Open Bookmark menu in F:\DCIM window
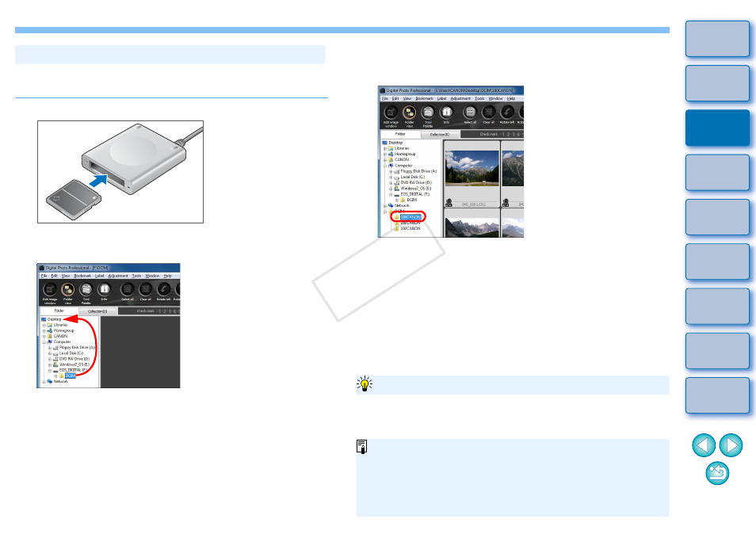 point(82,276)
